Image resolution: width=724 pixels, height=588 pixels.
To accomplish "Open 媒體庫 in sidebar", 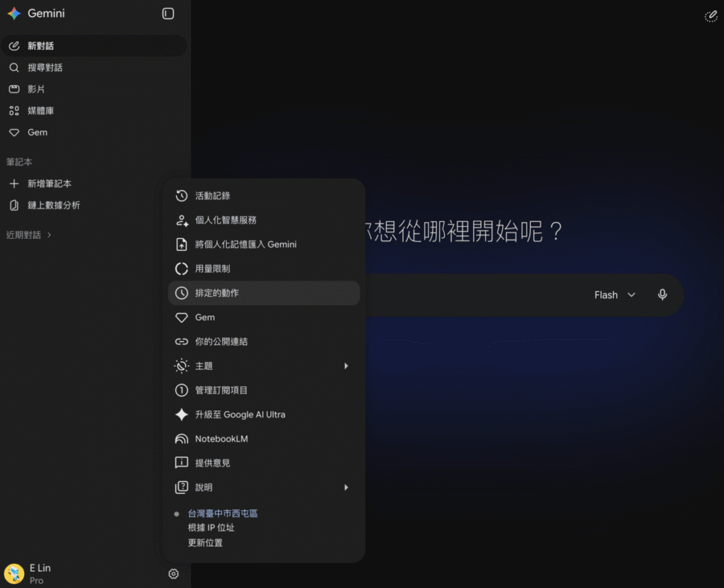I will tap(94, 111).
